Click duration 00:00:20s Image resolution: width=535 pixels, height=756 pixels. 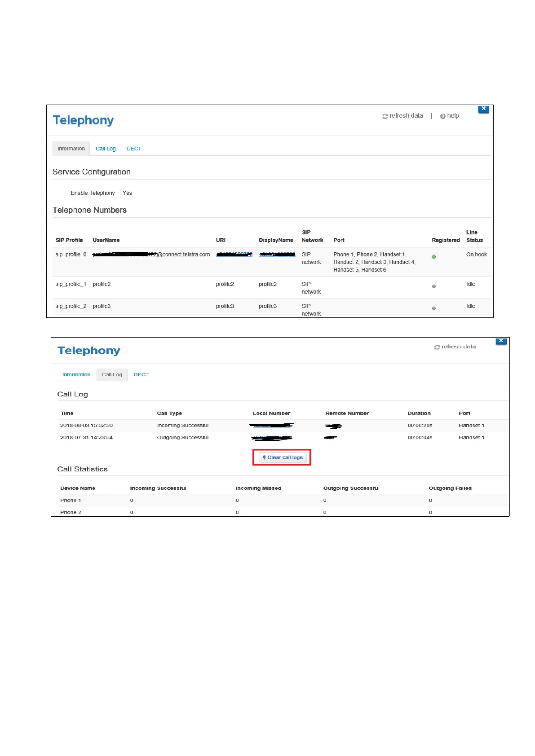420,425
